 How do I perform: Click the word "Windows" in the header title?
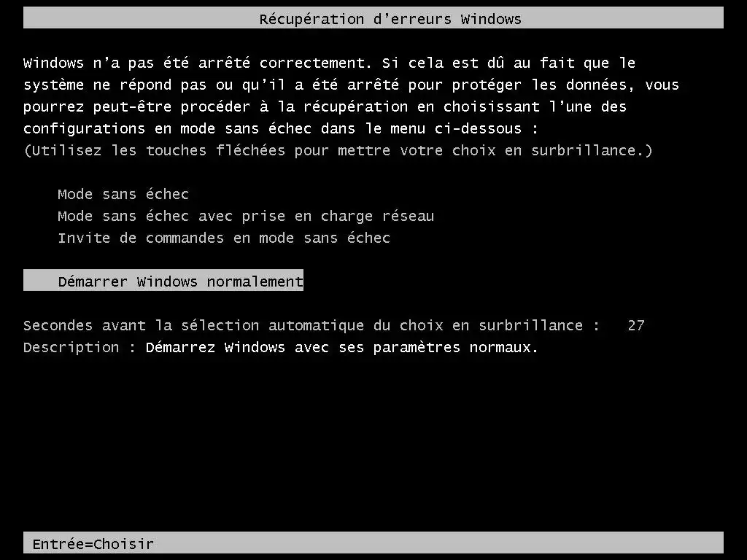pos(491,19)
